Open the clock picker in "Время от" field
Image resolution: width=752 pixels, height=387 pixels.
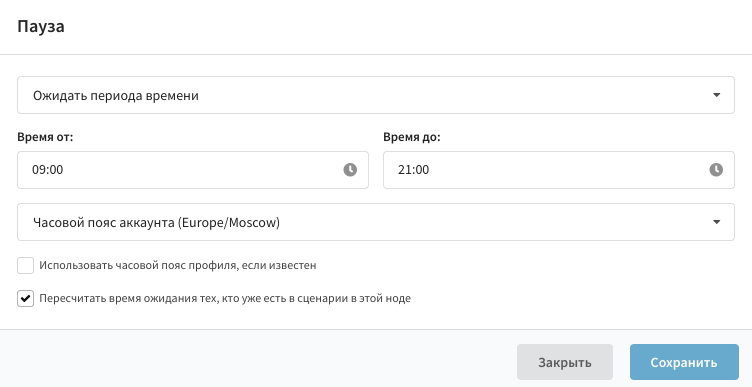click(350, 170)
